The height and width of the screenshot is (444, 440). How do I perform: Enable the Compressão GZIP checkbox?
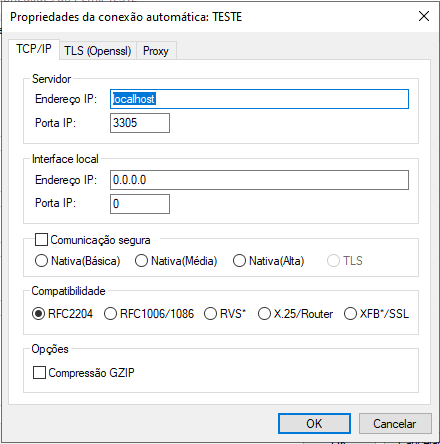coord(39,373)
